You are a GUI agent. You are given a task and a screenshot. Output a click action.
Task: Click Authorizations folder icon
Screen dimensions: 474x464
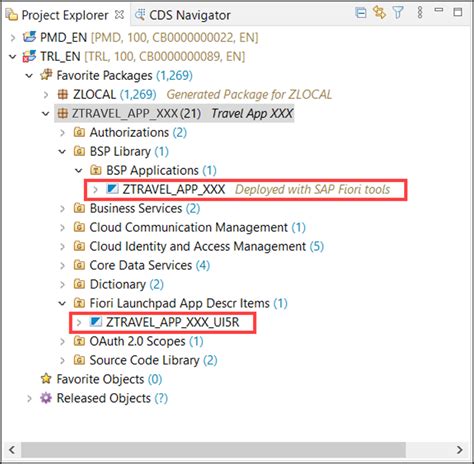79,132
